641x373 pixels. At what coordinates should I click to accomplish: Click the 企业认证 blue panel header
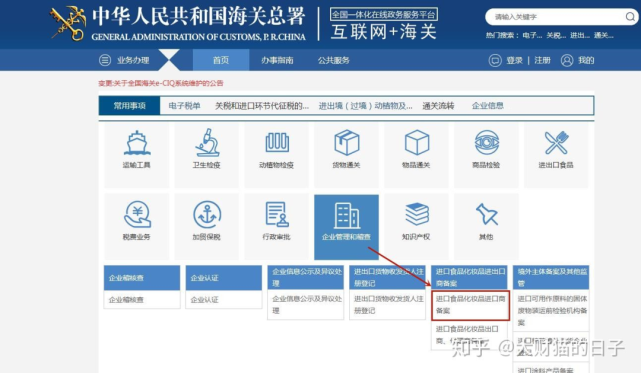coord(224,278)
